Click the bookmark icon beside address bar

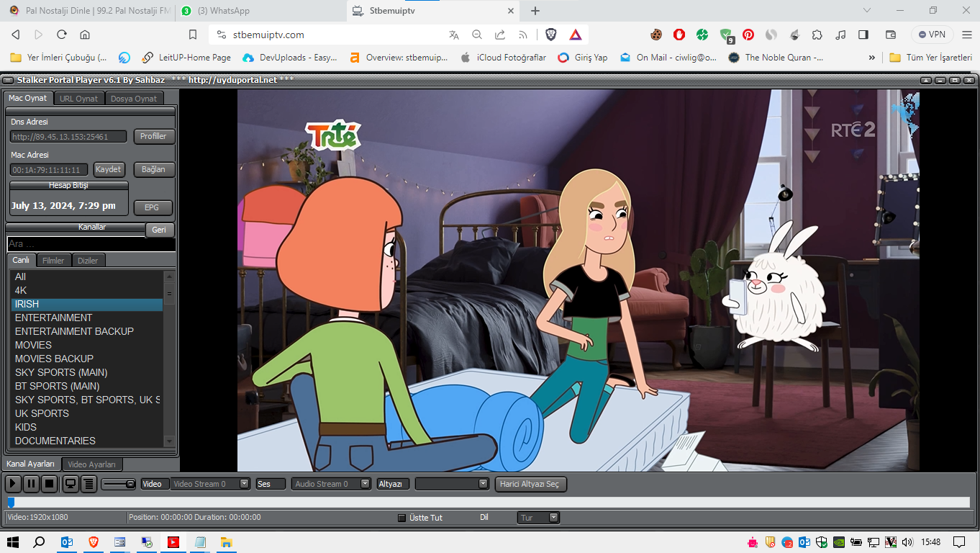tap(192, 35)
